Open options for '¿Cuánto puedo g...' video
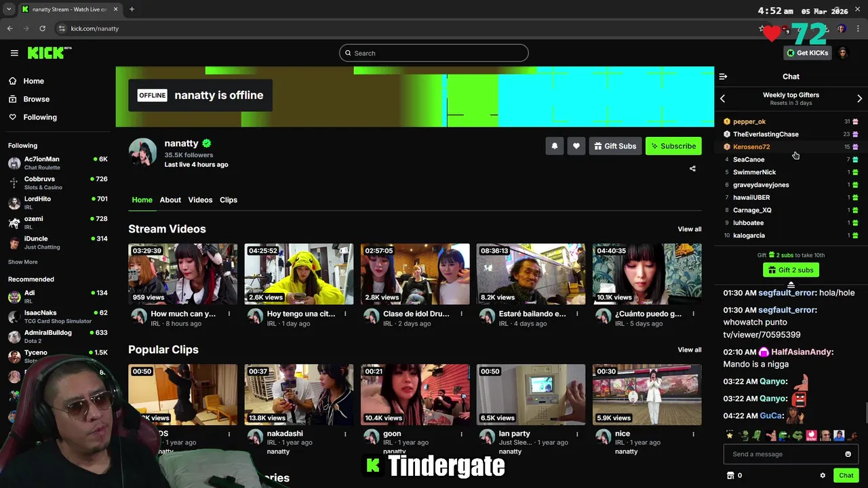 click(693, 314)
